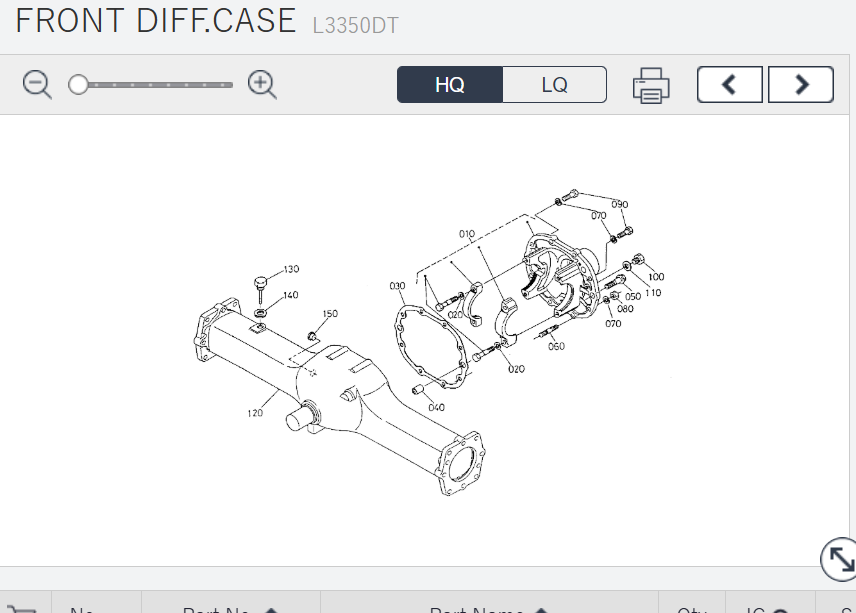Viewport: 856px width, 613px height.
Task: Click callout number 010 in the diagram
Action: 467,234
